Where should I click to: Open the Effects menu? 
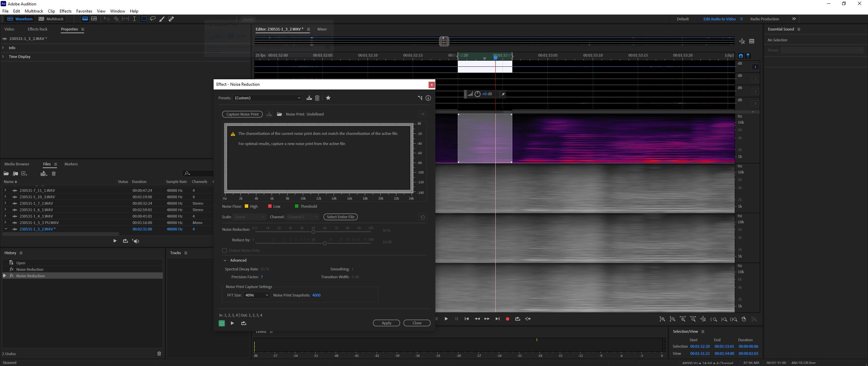(65, 11)
